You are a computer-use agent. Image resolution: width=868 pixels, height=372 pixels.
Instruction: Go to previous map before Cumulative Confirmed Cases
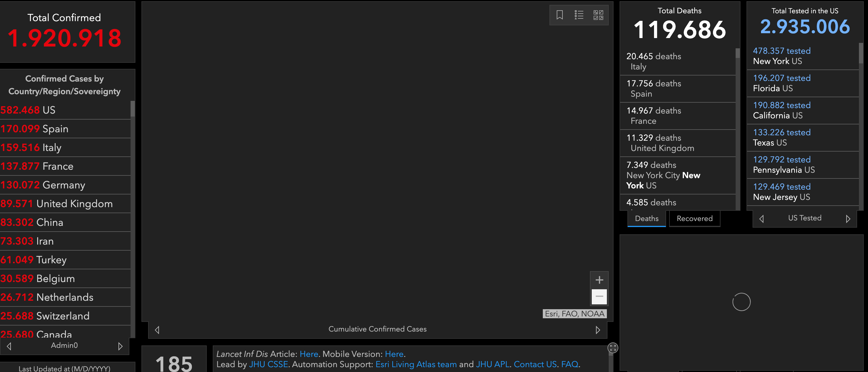[x=157, y=330]
